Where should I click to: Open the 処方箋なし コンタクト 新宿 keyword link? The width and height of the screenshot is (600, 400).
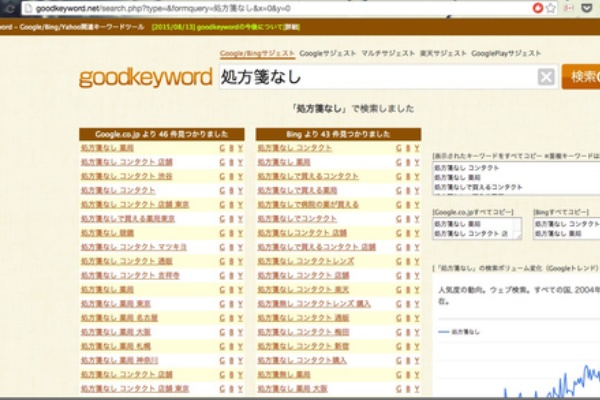(303, 346)
